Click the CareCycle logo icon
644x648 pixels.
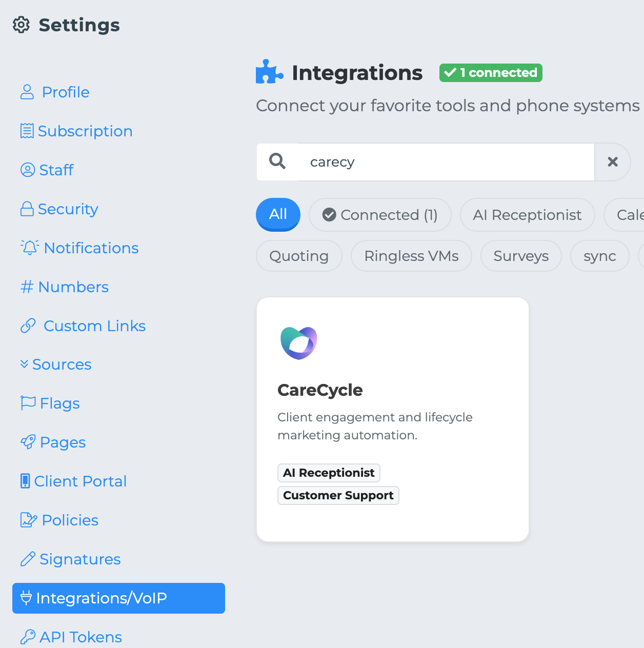(x=299, y=343)
